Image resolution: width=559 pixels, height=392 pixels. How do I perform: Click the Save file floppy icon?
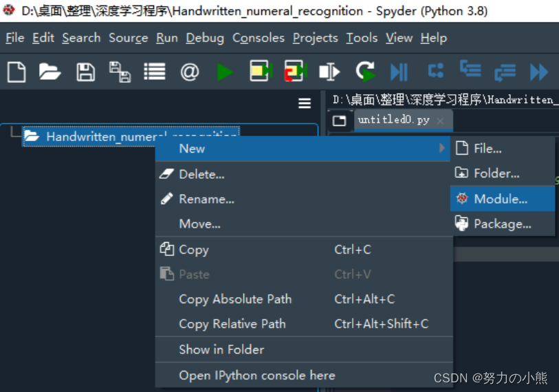85,72
